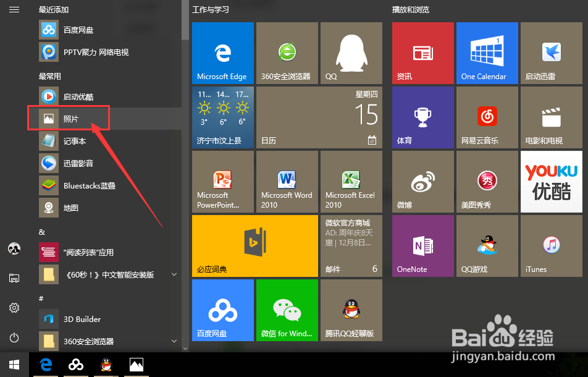Open Baidu Netdisk from taskbar
Image resolution: width=588 pixels, height=377 pixels.
[76, 365]
